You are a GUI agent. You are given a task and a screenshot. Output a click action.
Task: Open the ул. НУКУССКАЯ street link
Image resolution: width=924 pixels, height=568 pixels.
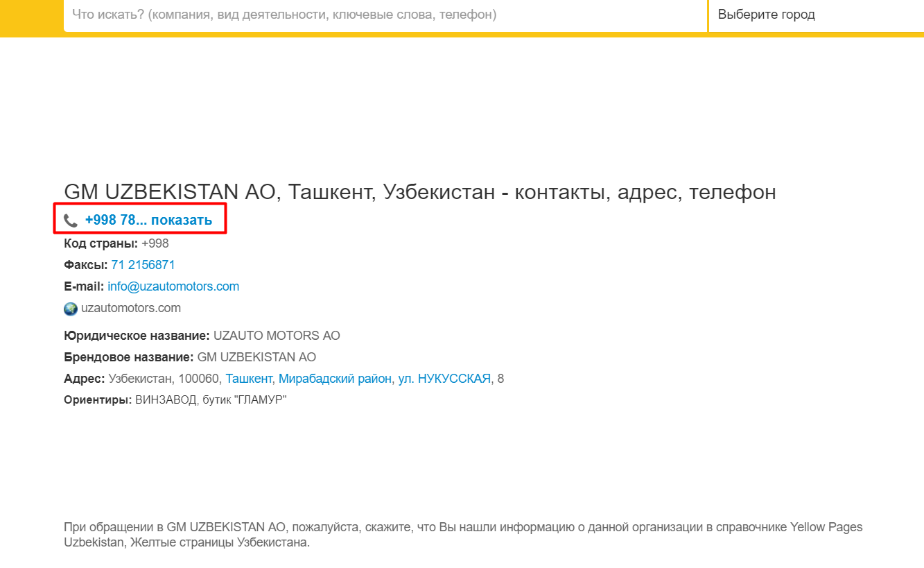pyautogui.click(x=444, y=379)
